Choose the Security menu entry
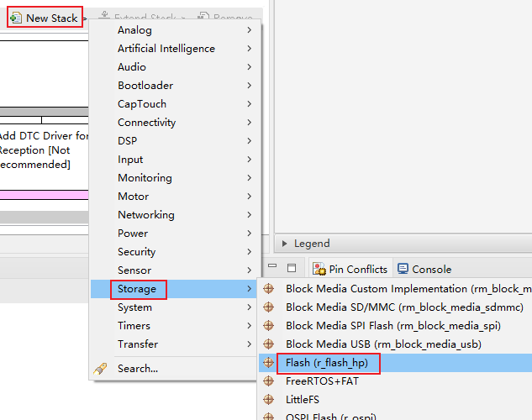Screen dimensions: 532x420 pyautogui.click(x=136, y=252)
